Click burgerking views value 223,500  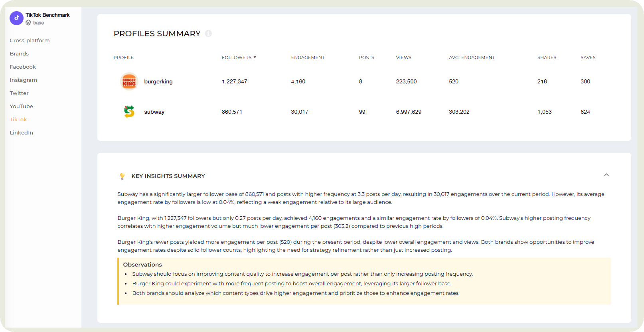(x=406, y=81)
